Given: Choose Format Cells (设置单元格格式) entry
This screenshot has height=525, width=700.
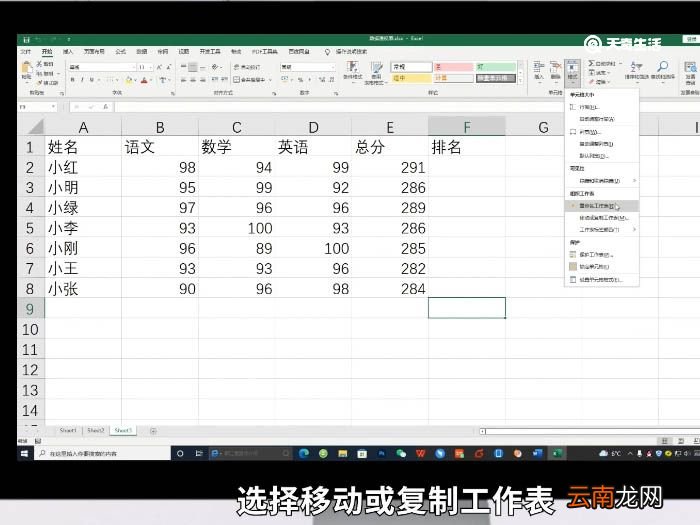Looking at the screenshot, I should [x=602, y=279].
